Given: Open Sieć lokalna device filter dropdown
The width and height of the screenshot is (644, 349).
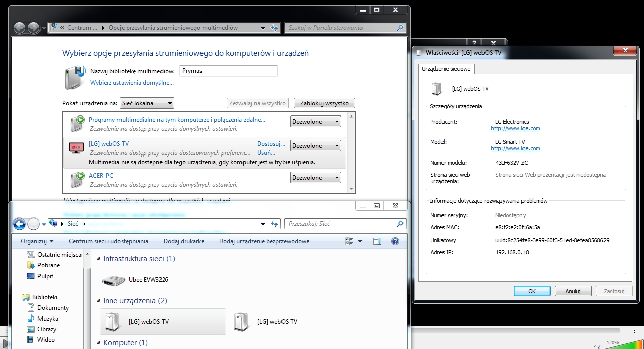Looking at the screenshot, I should 147,103.
